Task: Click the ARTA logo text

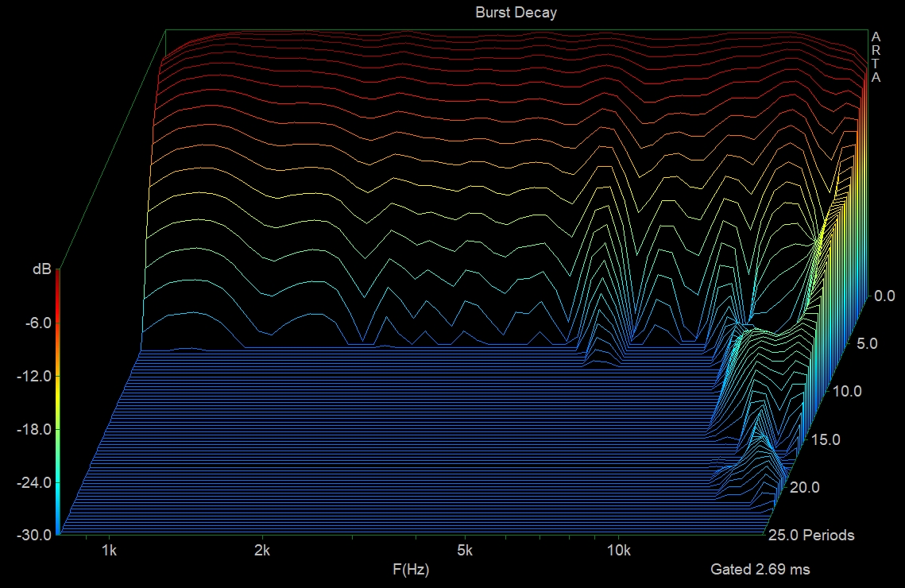Action: point(875,59)
